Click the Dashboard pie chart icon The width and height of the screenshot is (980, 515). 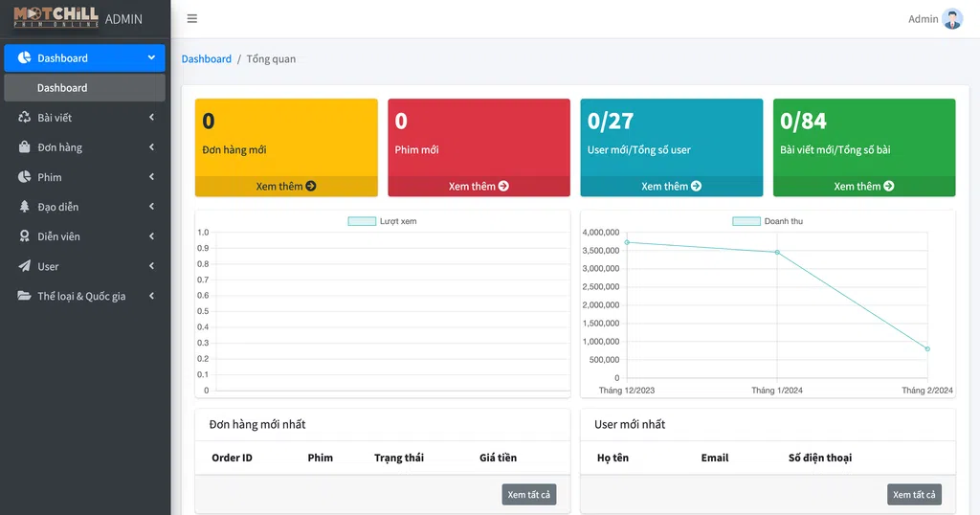24,57
